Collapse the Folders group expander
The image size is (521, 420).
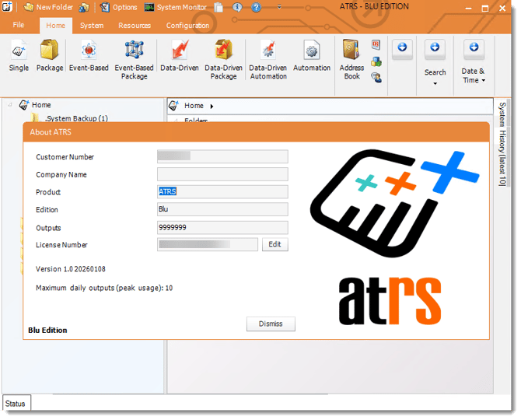176,121
